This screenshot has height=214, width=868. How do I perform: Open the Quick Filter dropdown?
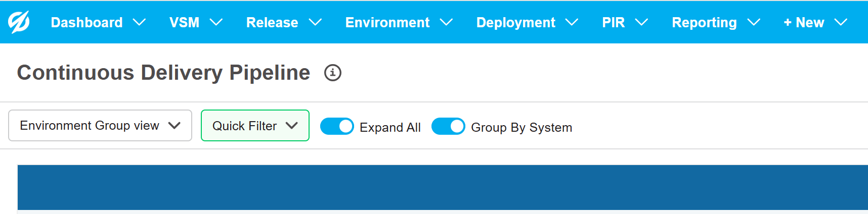click(x=255, y=126)
